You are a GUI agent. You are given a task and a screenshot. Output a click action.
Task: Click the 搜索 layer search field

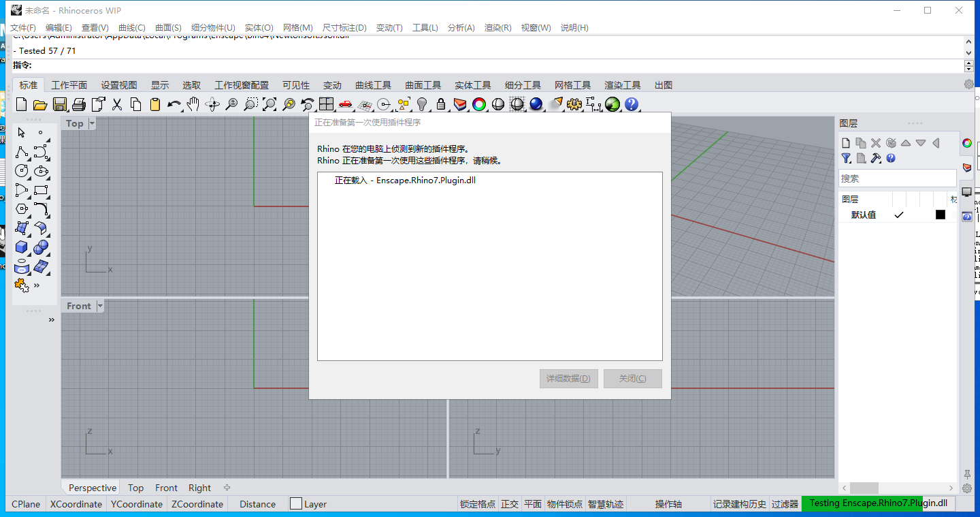(x=897, y=178)
